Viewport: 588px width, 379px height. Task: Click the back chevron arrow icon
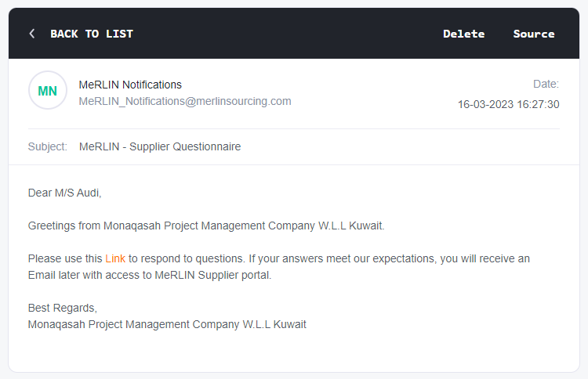click(32, 34)
